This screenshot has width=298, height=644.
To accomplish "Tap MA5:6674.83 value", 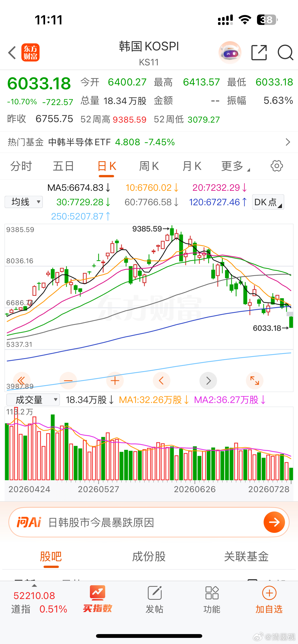I will [79, 188].
